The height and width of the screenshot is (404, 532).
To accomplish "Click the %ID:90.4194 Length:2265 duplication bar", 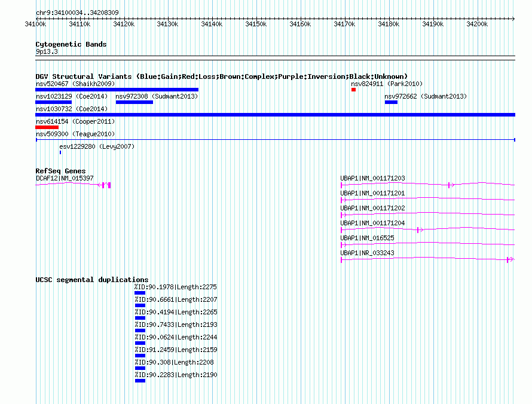I will coord(140,318).
